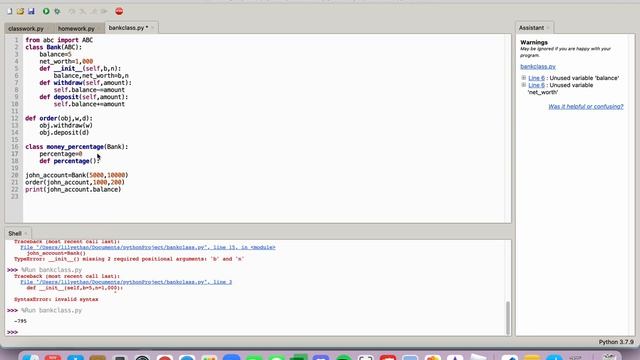This screenshot has height=360, width=640.
Task: Click code line 'net_worth=1,000'
Action: click(66, 62)
